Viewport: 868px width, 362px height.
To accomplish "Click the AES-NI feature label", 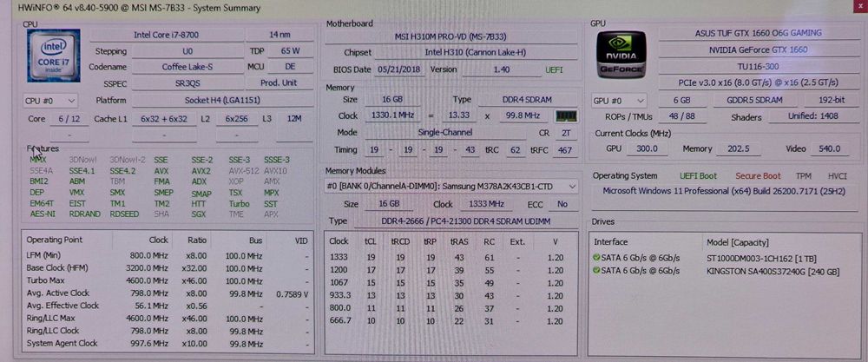I will point(43,214).
